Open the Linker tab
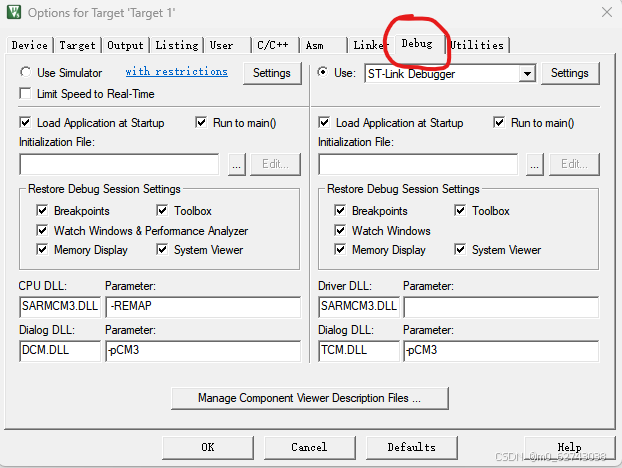 371,45
